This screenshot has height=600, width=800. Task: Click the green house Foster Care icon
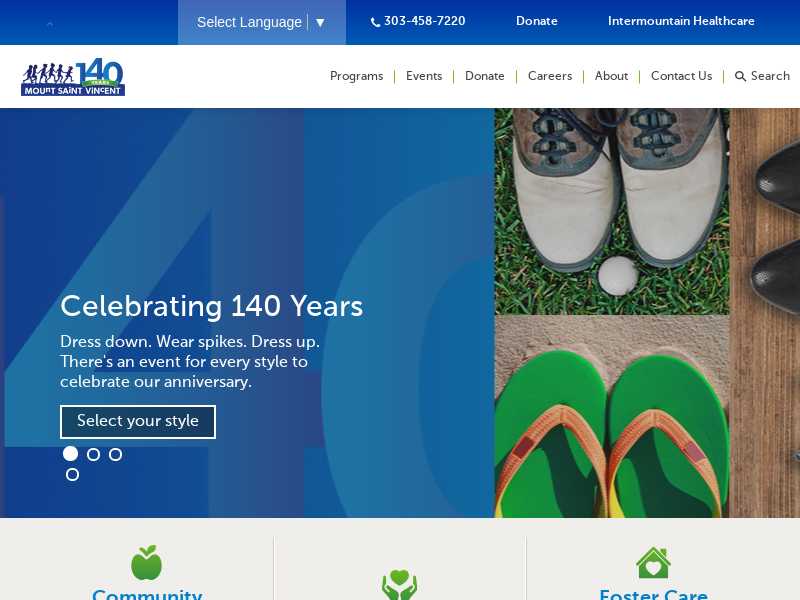(653, 563)
